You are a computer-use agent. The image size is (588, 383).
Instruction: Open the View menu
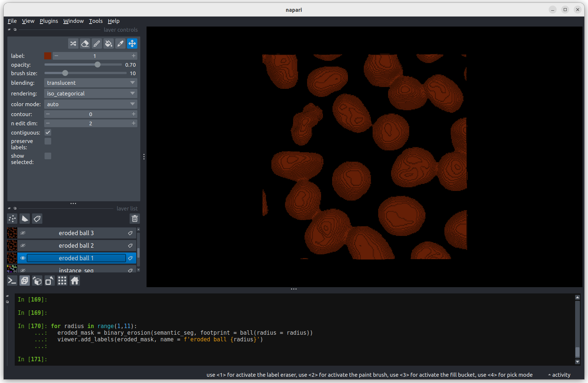[x=28, y=21]
